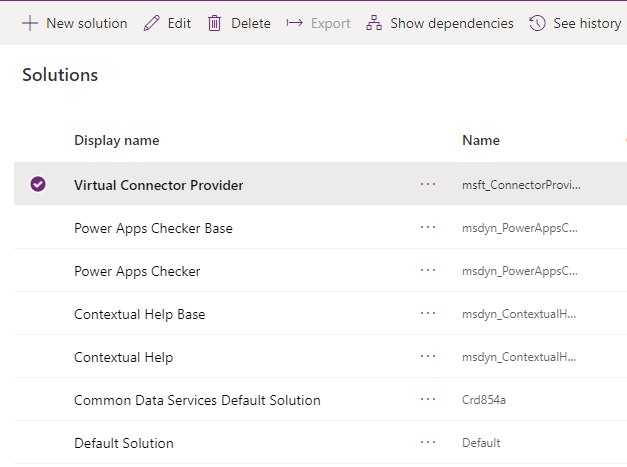The width and height of the screenshot is (627, 467).
Task: Click the New solution plus icon
Action: pos(30,23)
